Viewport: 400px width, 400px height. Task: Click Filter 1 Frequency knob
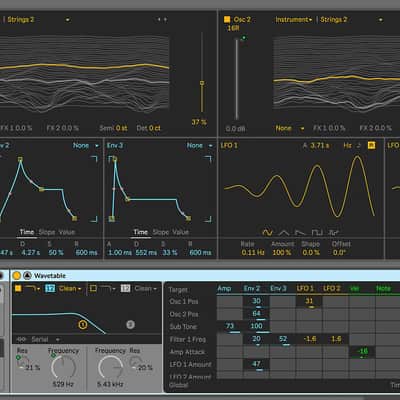click(63, 368)
